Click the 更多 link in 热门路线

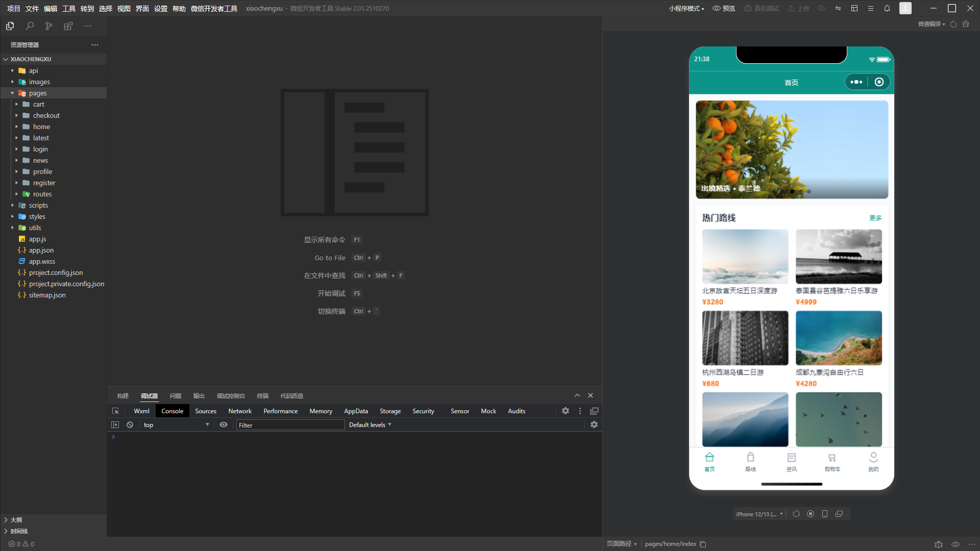(875, 218)
